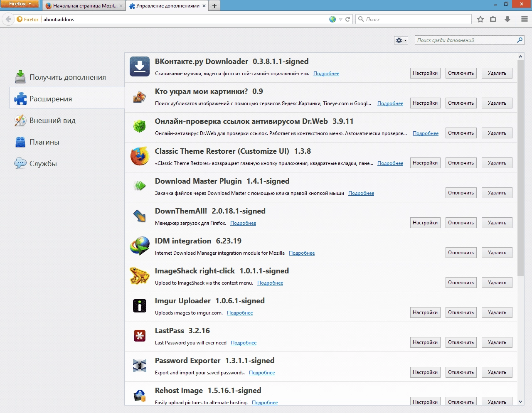Open the hamburger menu button
532x413 pixels.
pyautogui.click(x=525, y=19)
